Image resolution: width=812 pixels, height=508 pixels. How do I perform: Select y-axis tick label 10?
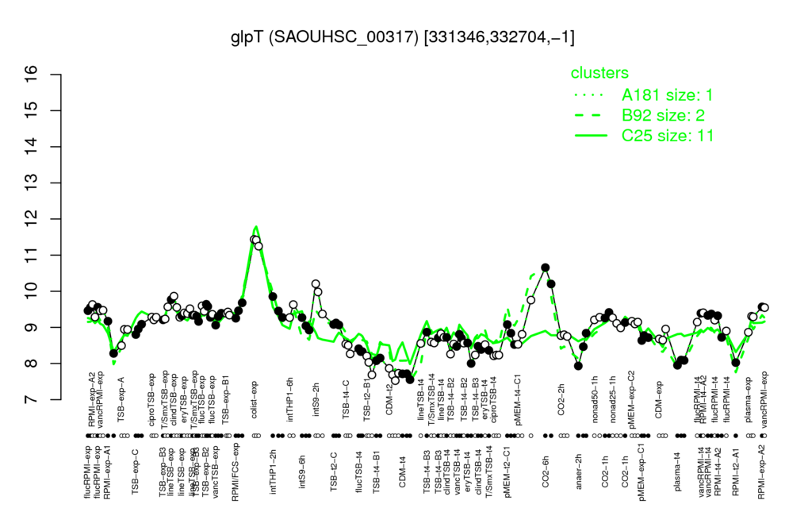click(x=31, y=291)
